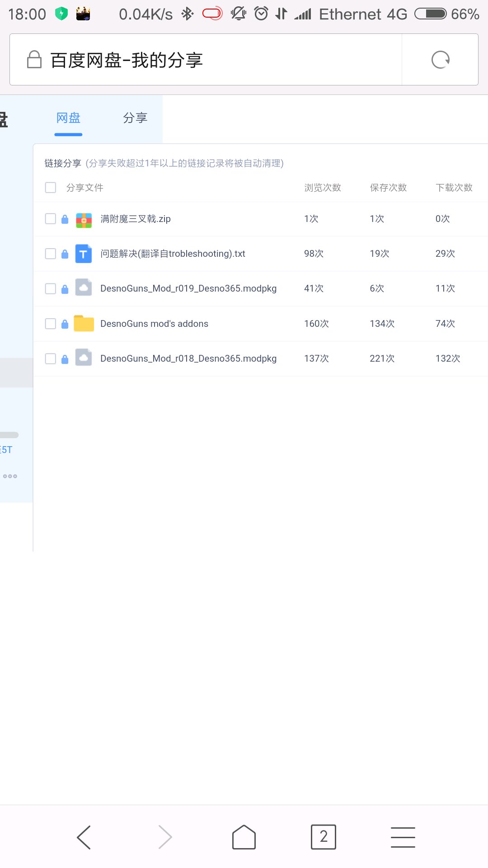The image size is (488, 868).
Task: Reload the page with the refresh icon
Action: click(441, 60)
